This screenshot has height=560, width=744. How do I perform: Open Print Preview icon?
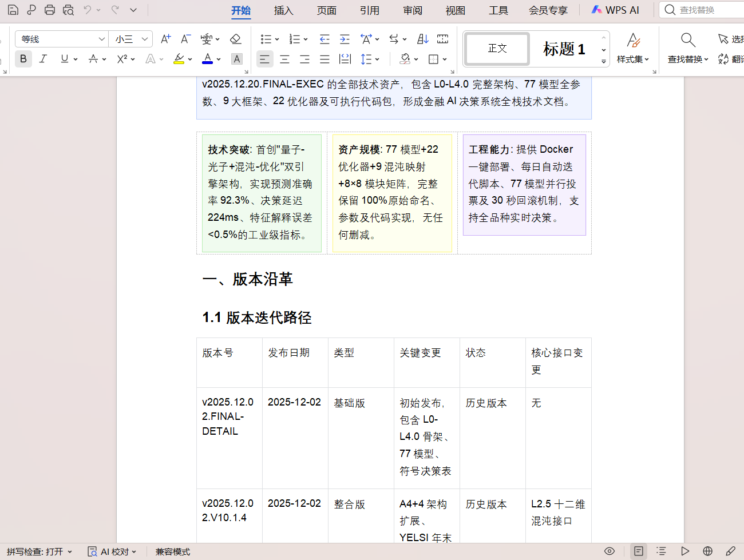coord(68,10)
